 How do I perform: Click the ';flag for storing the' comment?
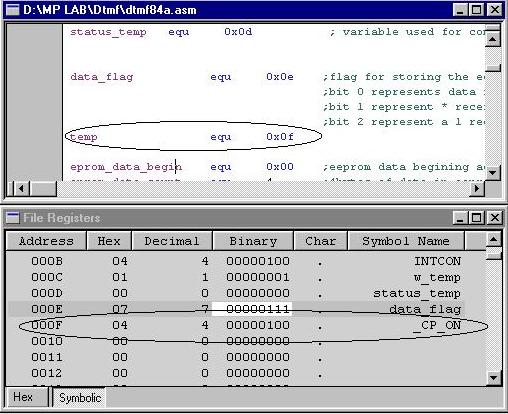click(x=396, y=77)
